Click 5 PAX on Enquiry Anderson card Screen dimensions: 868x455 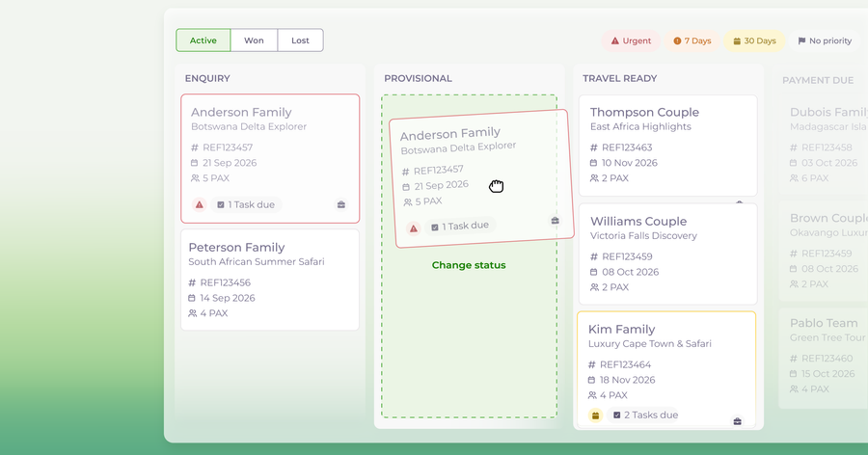click(x=216, y=178)
